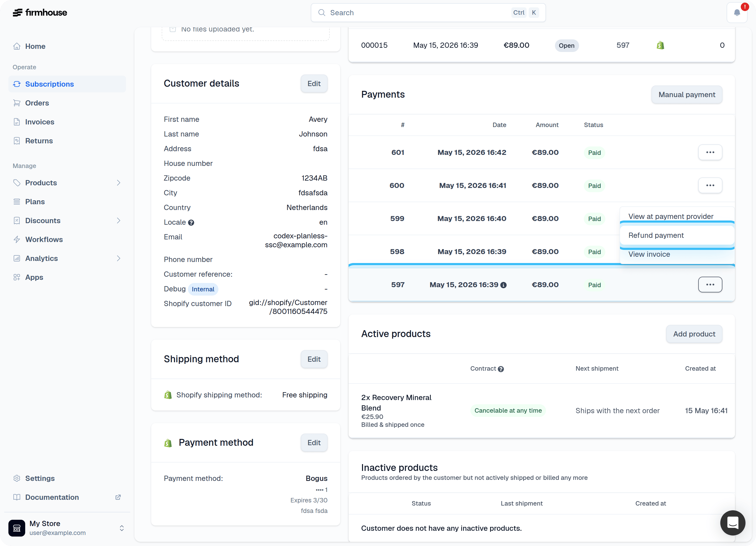The image size is (756, 546).
Task: Focus the Search field
Action: 428,13
